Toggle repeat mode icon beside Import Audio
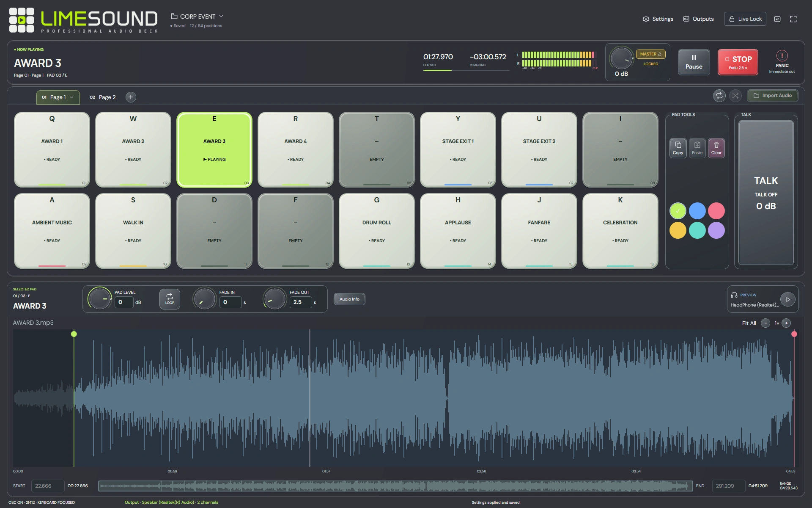Viewport: 812px width, 508px height. click(719, 96)
